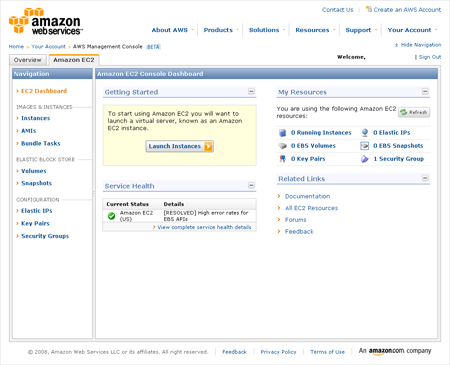Screen dimensions: 450x365
Task: Collapse the My Resources panel
Action: [425, 91]
